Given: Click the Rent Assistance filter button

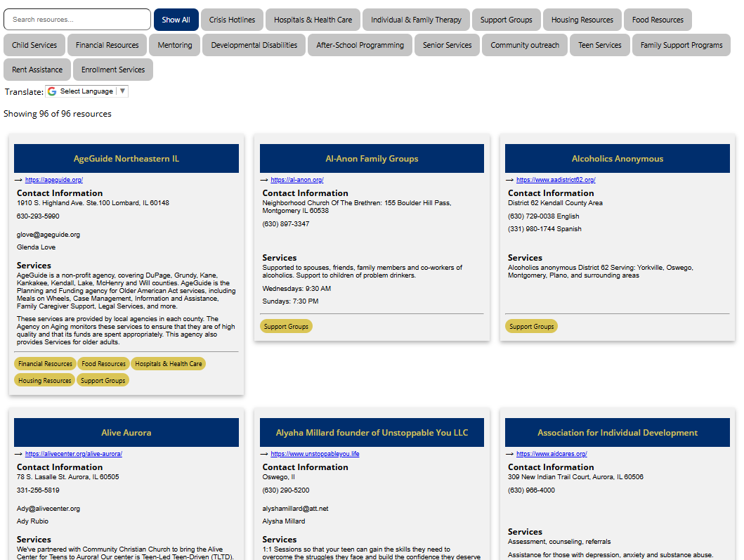Looking at the screenshot, I should tap(37, 70).
